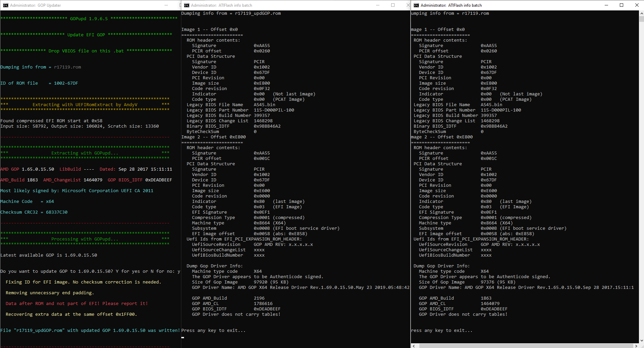The image size is (644, 348).
Task: Click the GOP Updater title bar text
Action: (35, 5)
